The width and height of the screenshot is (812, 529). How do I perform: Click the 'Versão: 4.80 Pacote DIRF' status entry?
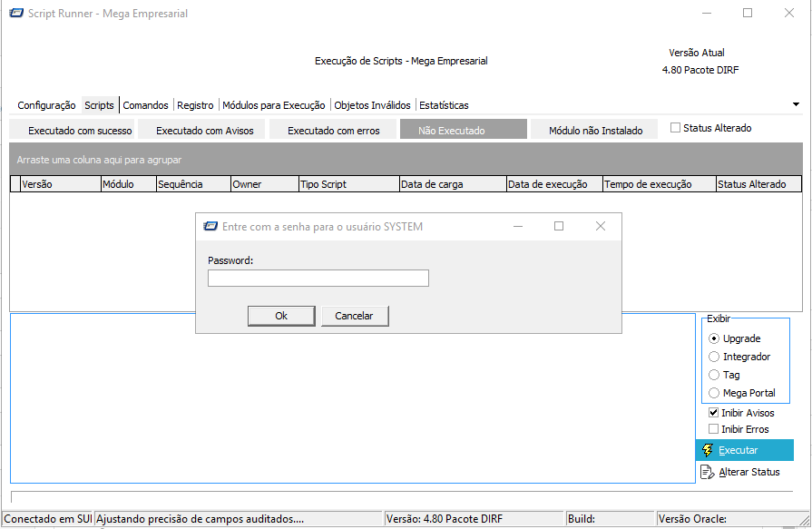(x=445, y=519)
